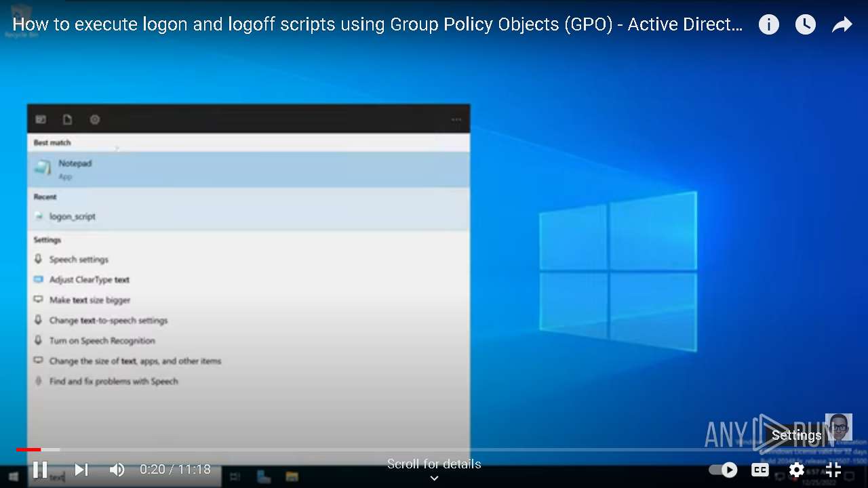Skip to the next video

point(81,469)
